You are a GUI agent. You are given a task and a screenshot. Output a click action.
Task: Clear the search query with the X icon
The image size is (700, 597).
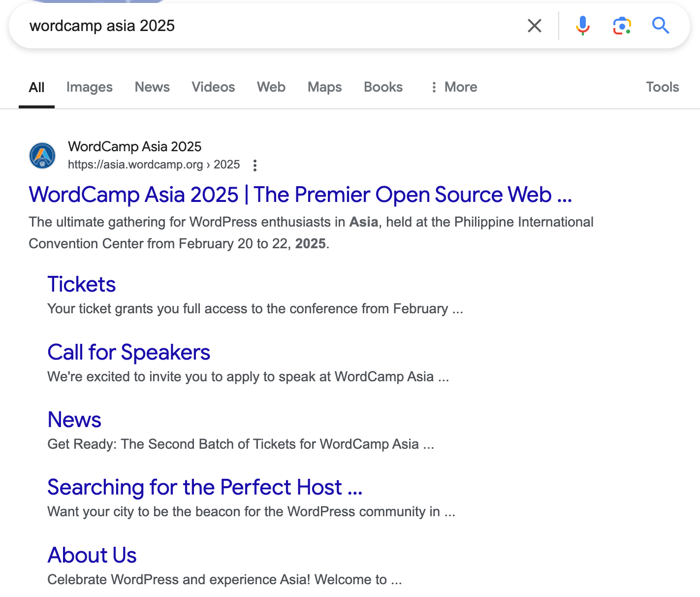(x=535, y=26)
